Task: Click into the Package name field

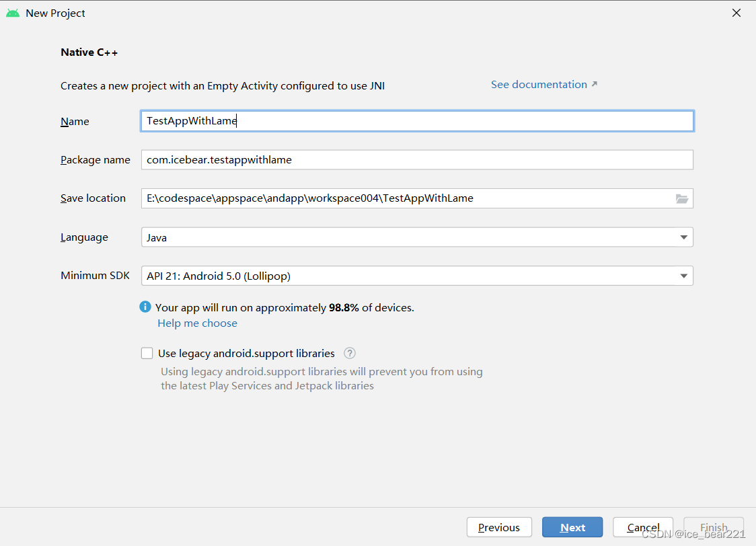Action: click(417, 159)
